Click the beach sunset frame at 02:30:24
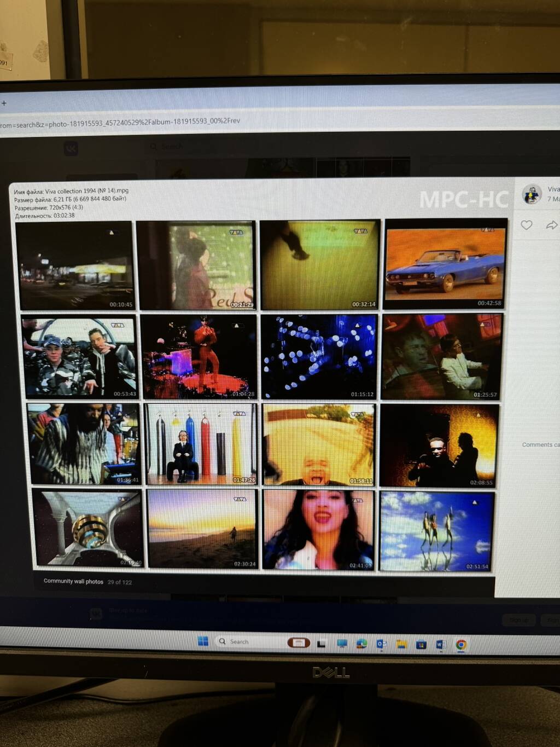The image size is (560, 747). (x=202, y=529)
